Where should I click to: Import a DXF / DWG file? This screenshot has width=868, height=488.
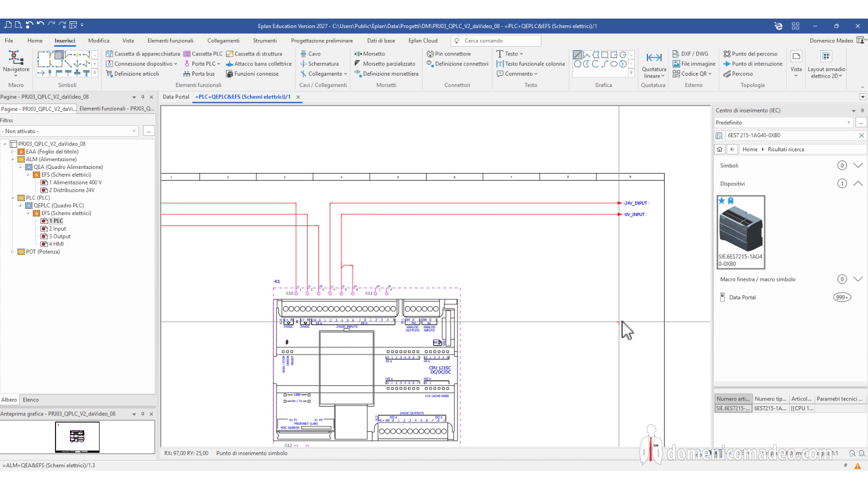(x=690, y=54)
